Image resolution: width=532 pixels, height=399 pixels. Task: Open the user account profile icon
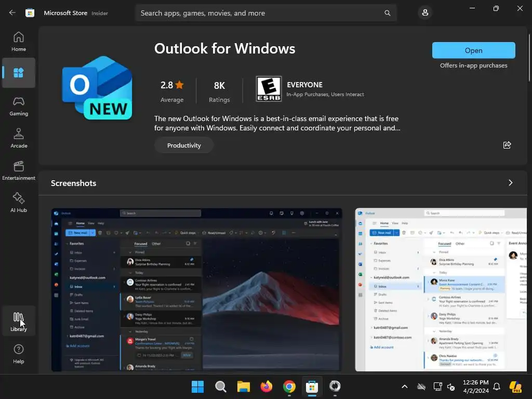[x=425, y=13]
